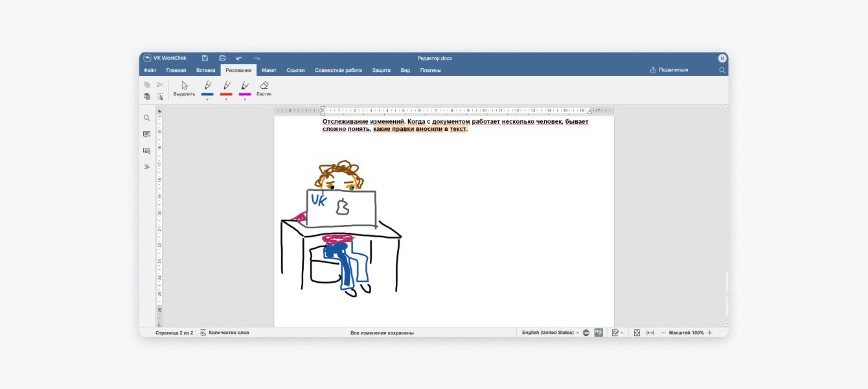Expand the red pen options arrow

pos(226,99)
